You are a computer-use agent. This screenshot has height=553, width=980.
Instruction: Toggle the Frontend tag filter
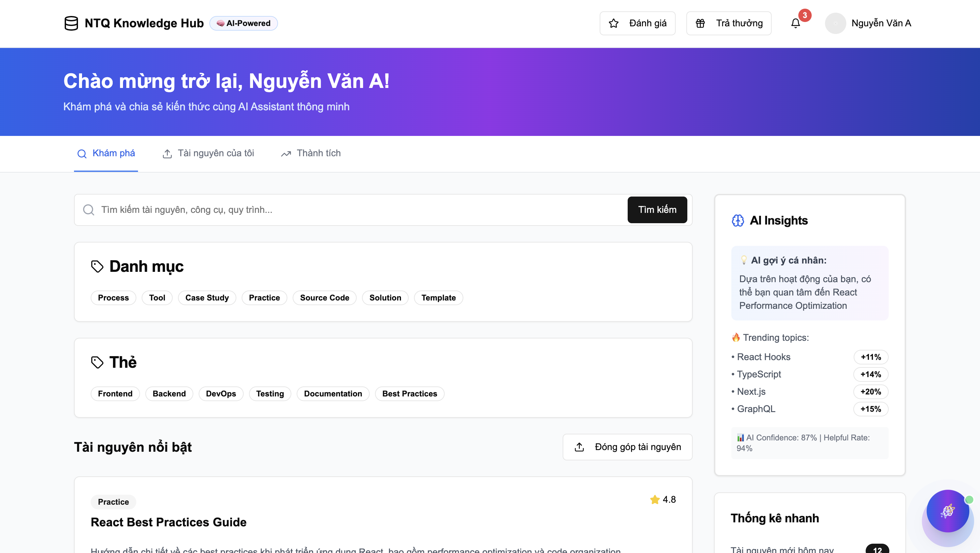[x=115, y=394]
